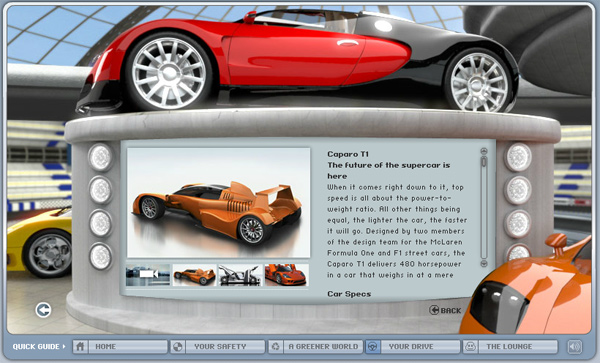Click the Caparo T1 title text

coord(348,154)
